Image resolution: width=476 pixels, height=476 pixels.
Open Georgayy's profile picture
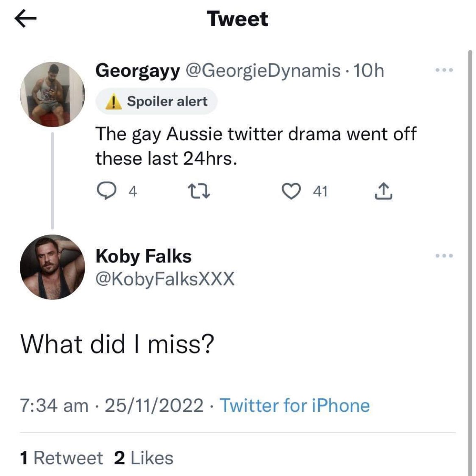pyautogui.click(x=52, y=95)
